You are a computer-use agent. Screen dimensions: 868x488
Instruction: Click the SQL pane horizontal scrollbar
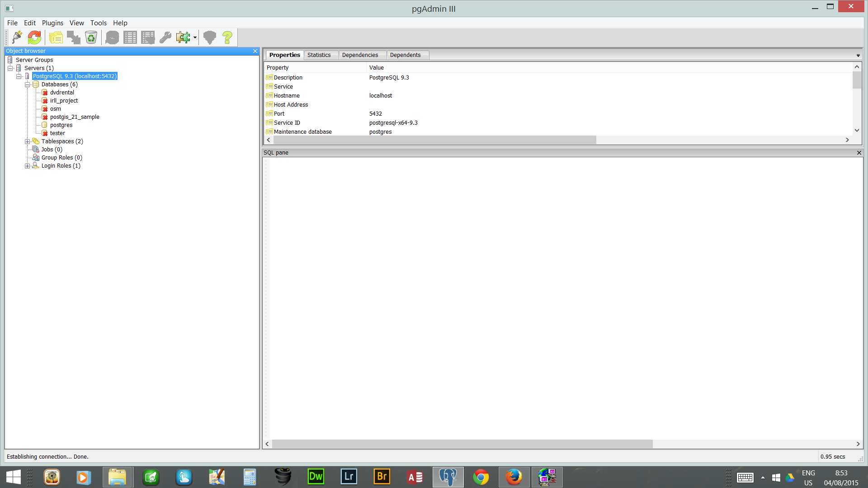462,444
